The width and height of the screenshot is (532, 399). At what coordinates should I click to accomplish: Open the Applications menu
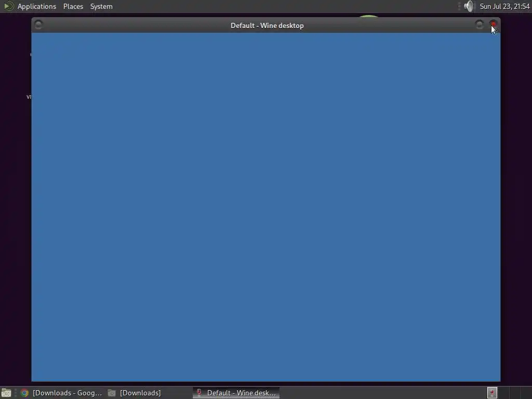tap(37, 6)
